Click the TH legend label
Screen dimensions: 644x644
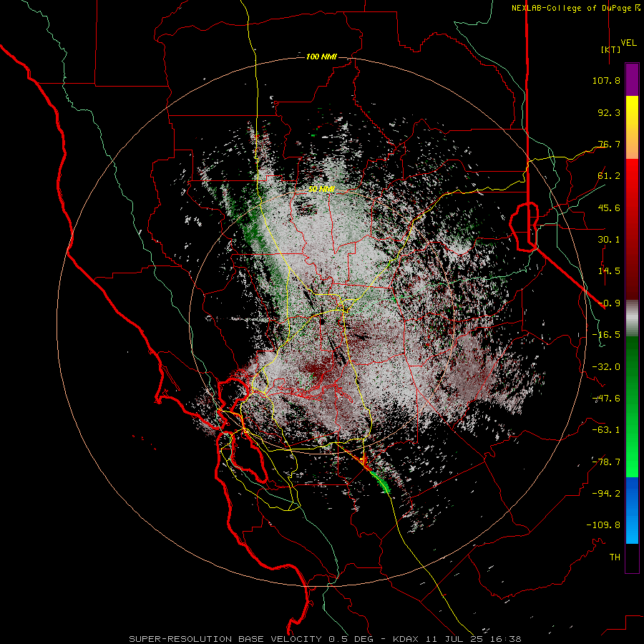(615, 557)
